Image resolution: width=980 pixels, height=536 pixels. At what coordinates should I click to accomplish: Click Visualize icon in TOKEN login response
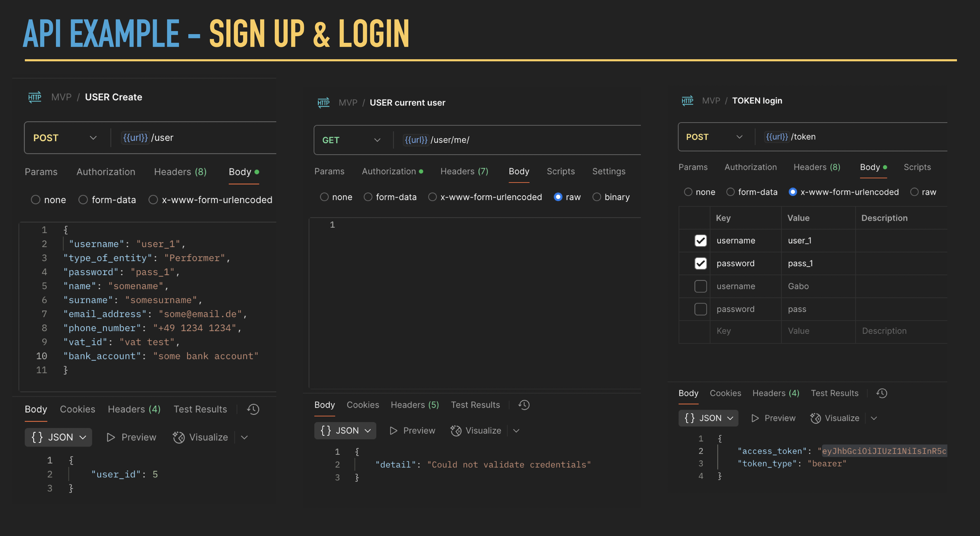pyautogui.click(x=815, y=418)
